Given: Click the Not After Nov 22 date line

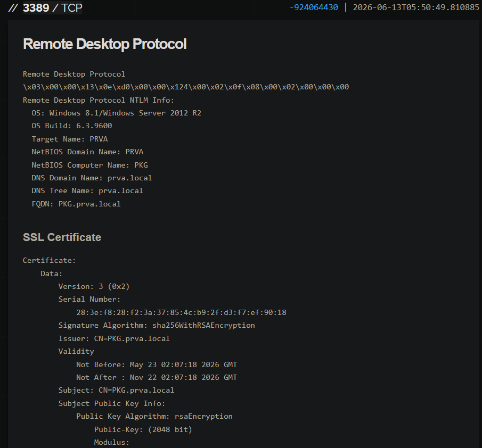Looking at the screenshot, I should click(x=157, y=377).
